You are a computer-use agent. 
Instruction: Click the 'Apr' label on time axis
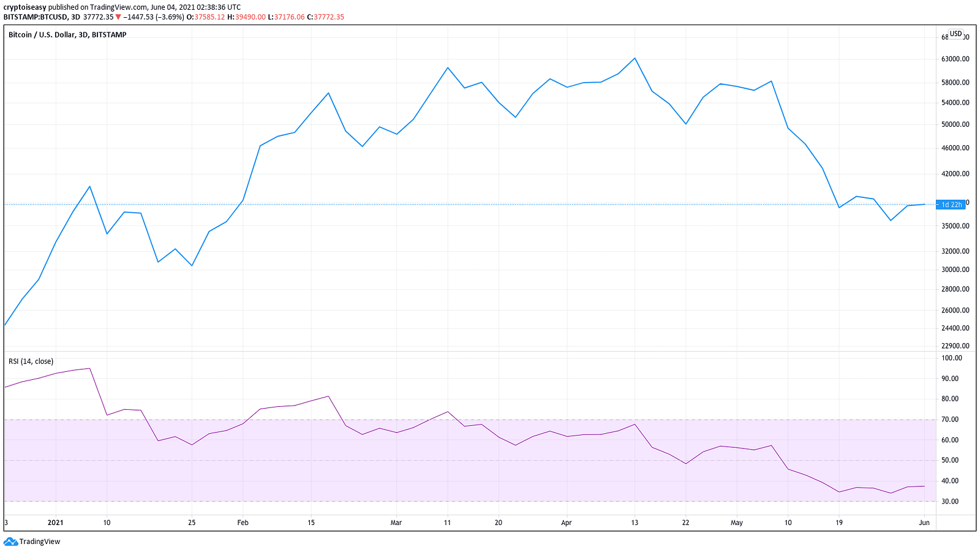[x=567, y=523]
